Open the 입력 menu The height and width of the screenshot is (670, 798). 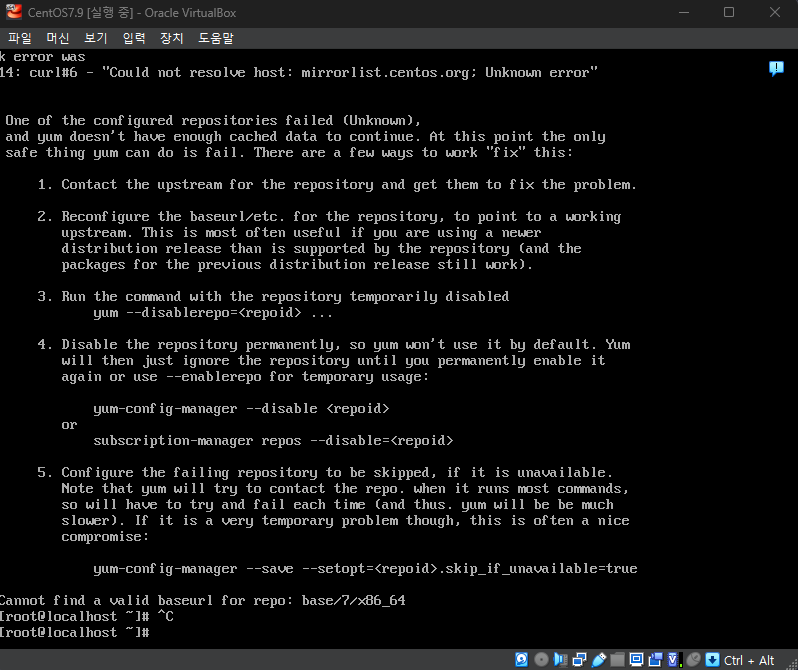point(134,38)
